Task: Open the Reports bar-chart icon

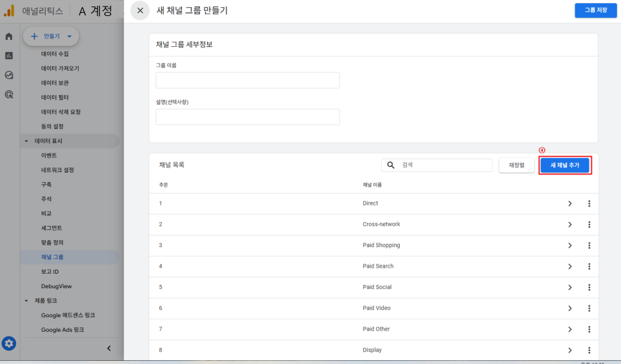Action: coord(9,56)
